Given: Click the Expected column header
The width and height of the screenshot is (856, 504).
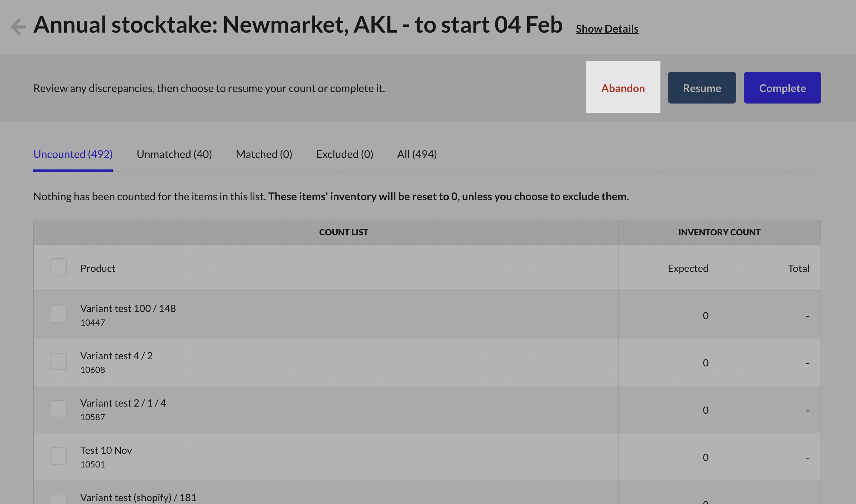Looking at the screenshot, I should coord(688,268).
